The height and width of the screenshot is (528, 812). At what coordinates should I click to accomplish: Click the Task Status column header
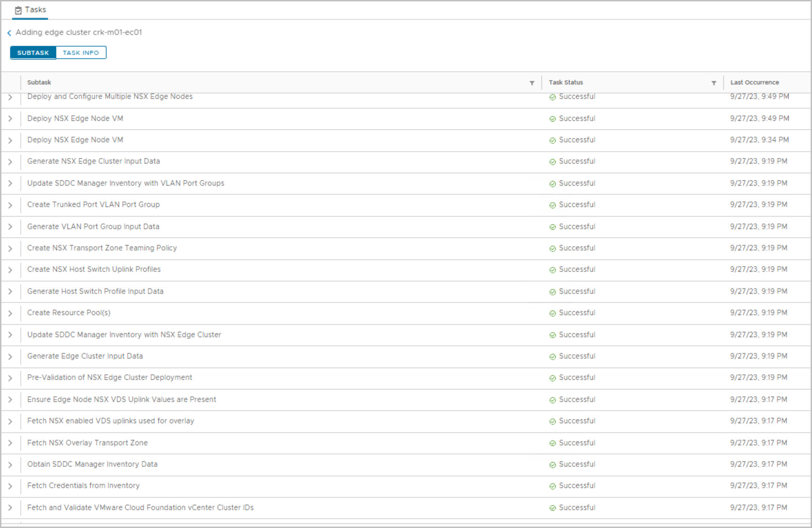coord(566,83)
